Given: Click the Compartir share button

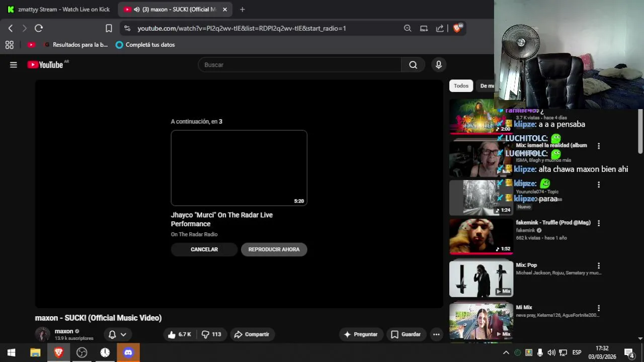Looking at the screenshot, I should (252, 334).
